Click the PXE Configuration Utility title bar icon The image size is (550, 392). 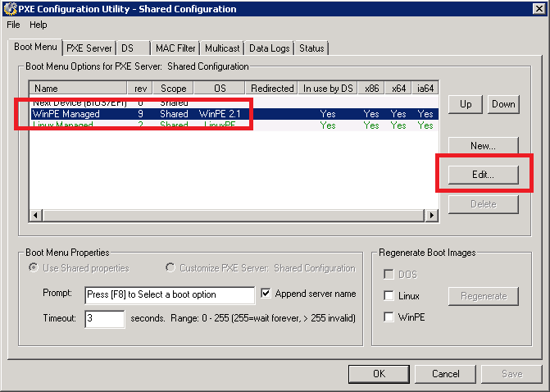click(10, 9)
